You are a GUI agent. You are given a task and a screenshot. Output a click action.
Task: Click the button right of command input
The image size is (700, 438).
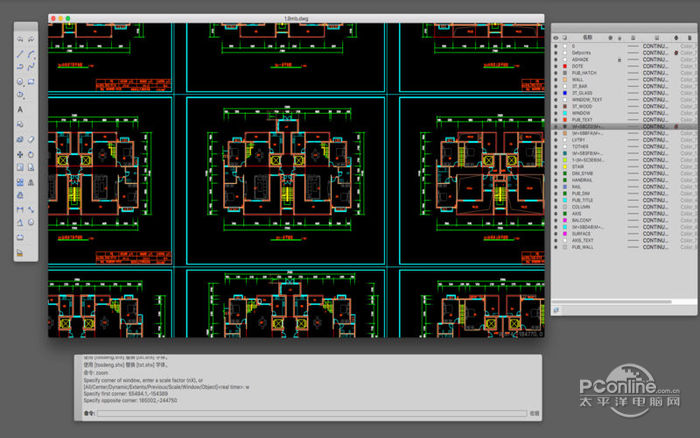click(x=534, y=413)
